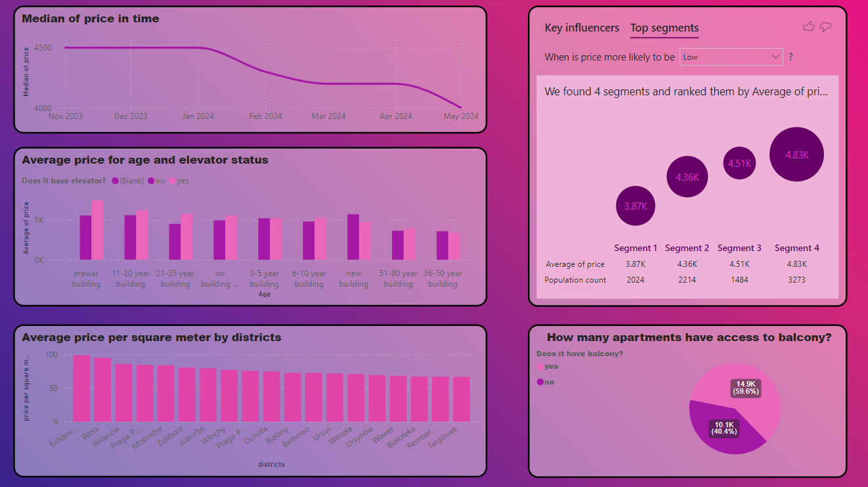Switch to the Top segments tab
This screenshot has width=868, height=487.
coord(664,28)
